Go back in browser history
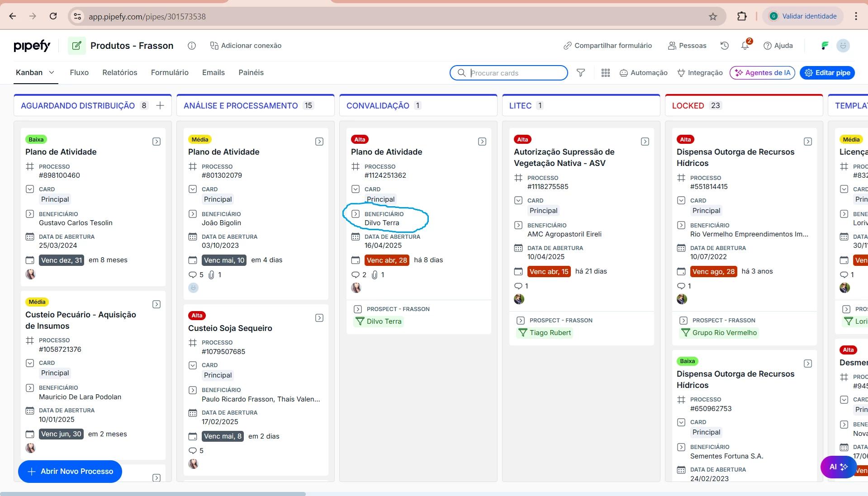This screenshot has width=868, height=496. click(13, 16)
